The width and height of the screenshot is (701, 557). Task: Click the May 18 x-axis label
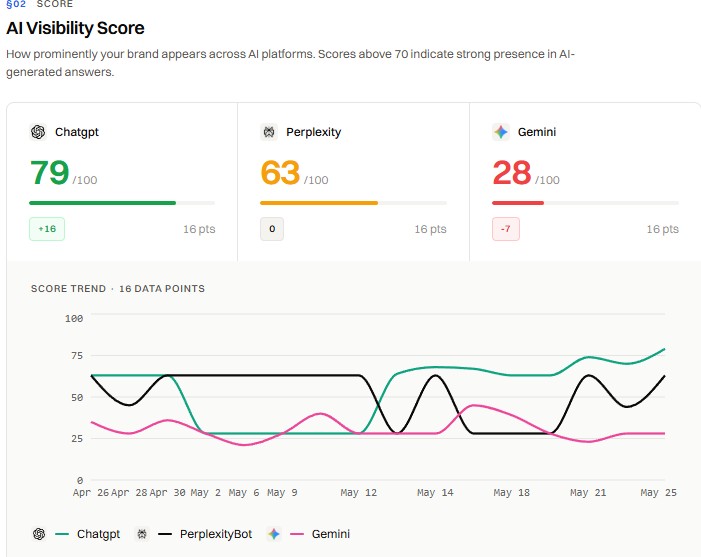point(511,493)
